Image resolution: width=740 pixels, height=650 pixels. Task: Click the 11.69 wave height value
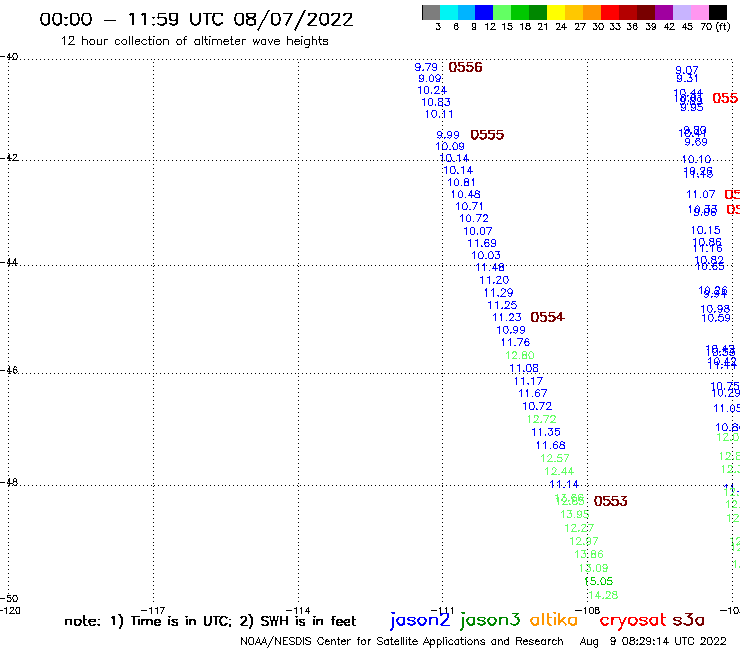(x=482, y=243)
